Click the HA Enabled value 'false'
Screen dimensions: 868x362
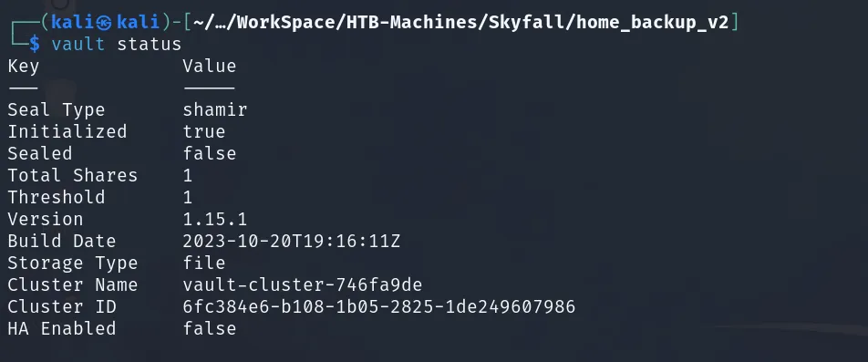(x=210, y=329)
